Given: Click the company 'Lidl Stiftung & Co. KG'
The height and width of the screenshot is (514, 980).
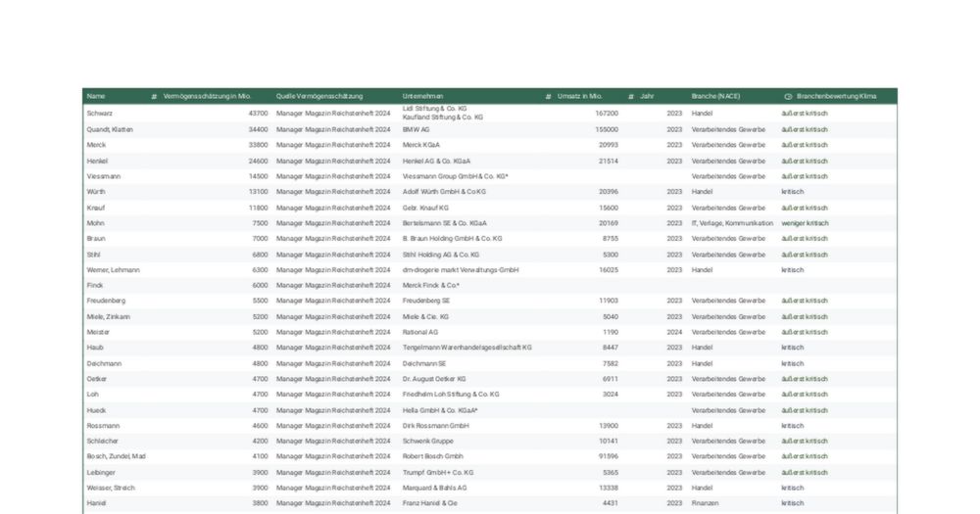Looking at the screenshot, I should [434, 109].
